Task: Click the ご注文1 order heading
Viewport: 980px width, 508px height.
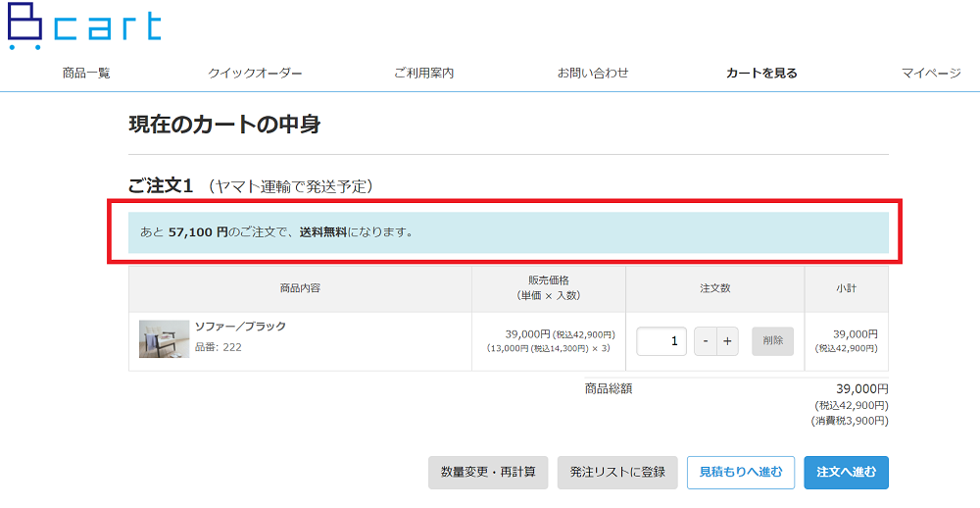Action: 161,185
